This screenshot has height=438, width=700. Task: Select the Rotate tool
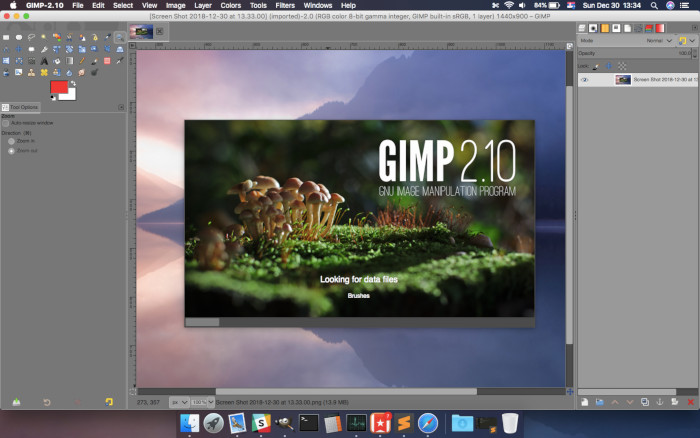[69, 49]
